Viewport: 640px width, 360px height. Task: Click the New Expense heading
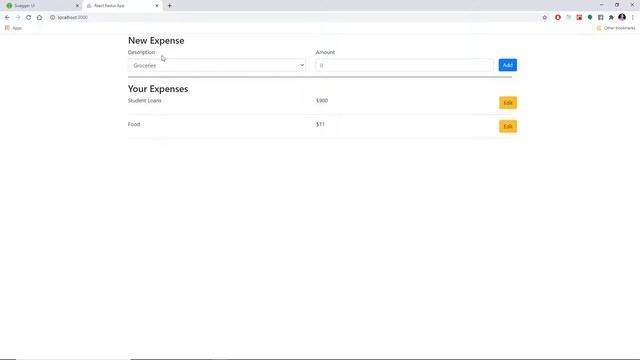[156, 40]
